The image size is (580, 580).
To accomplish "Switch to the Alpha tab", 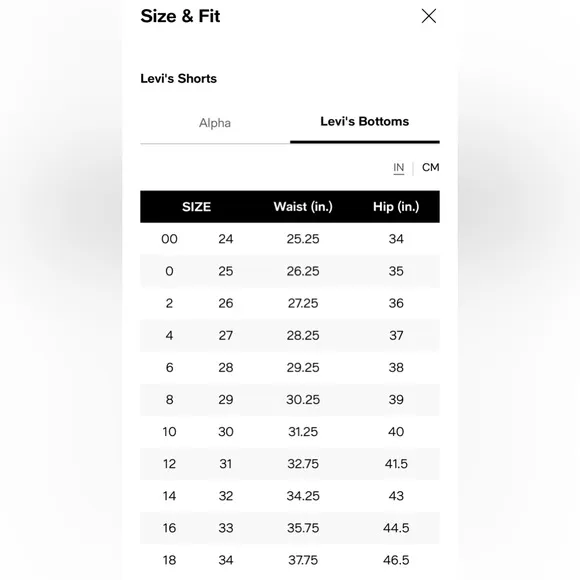I will coord(215,123).
